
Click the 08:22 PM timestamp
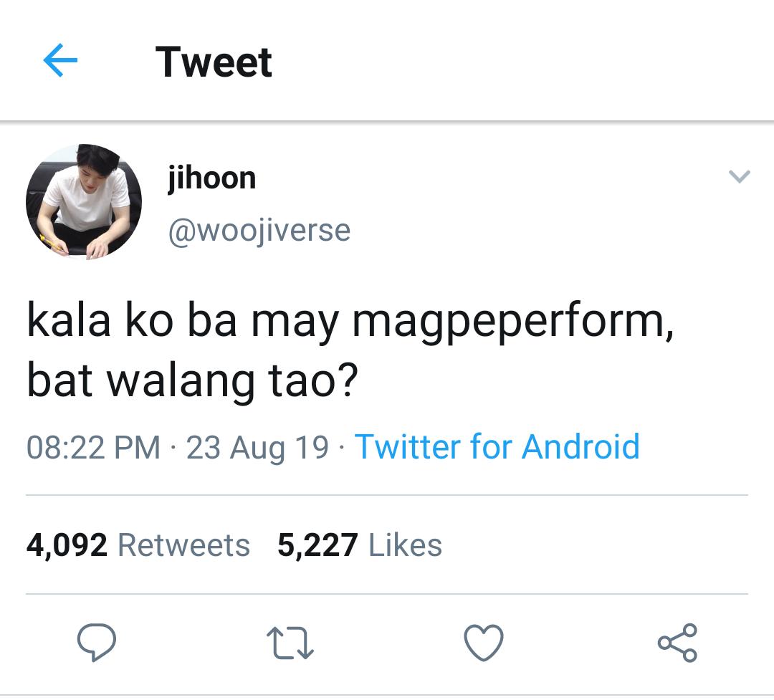pos(93,447)
